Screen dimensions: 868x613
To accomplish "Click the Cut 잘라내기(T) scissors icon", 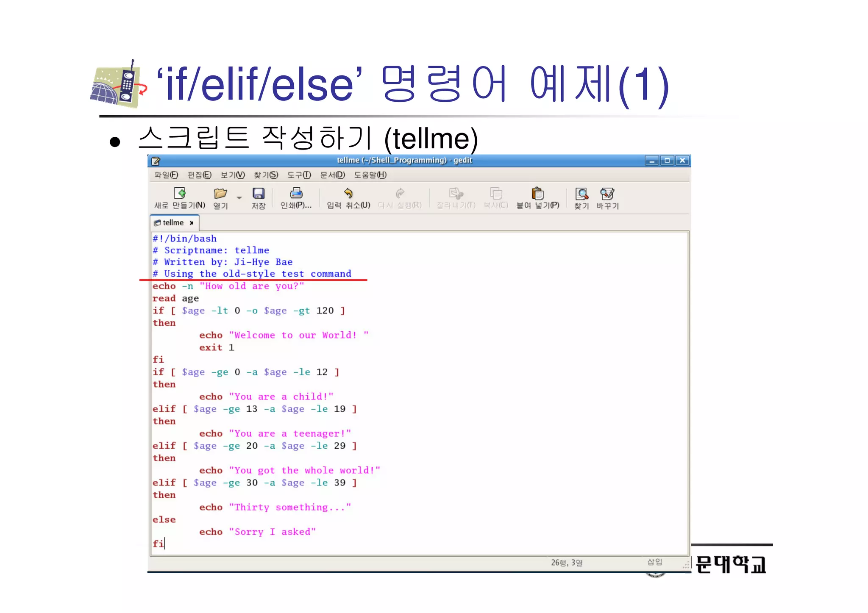I will [x=456, y=194].
